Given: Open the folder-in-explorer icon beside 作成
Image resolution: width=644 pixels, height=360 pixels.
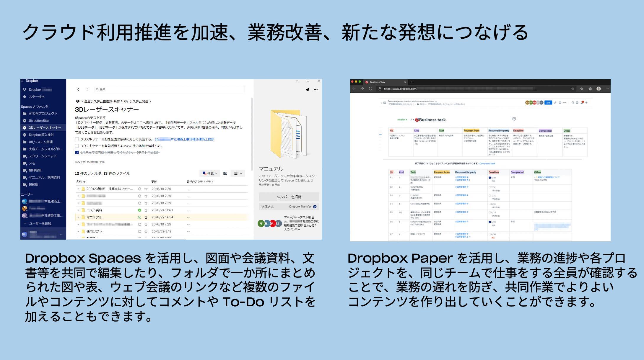Looking at the screenshot, I should tap(225, 174).
